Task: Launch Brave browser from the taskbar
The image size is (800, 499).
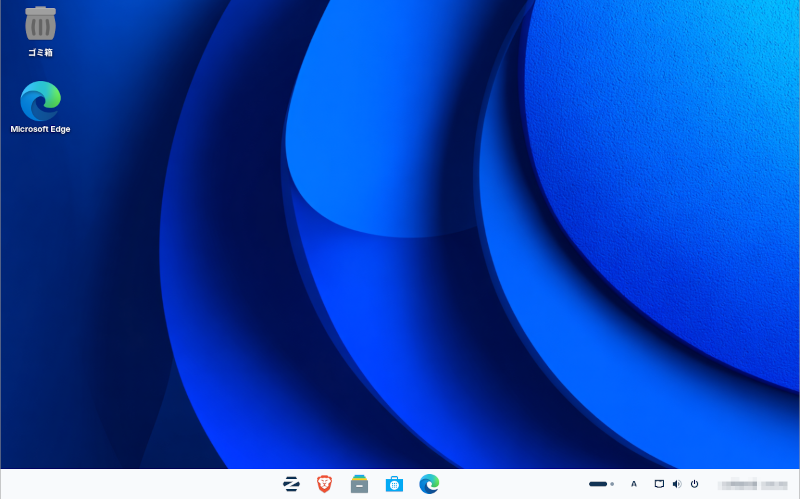Action: pyautogui.click(x=325, y=484)
